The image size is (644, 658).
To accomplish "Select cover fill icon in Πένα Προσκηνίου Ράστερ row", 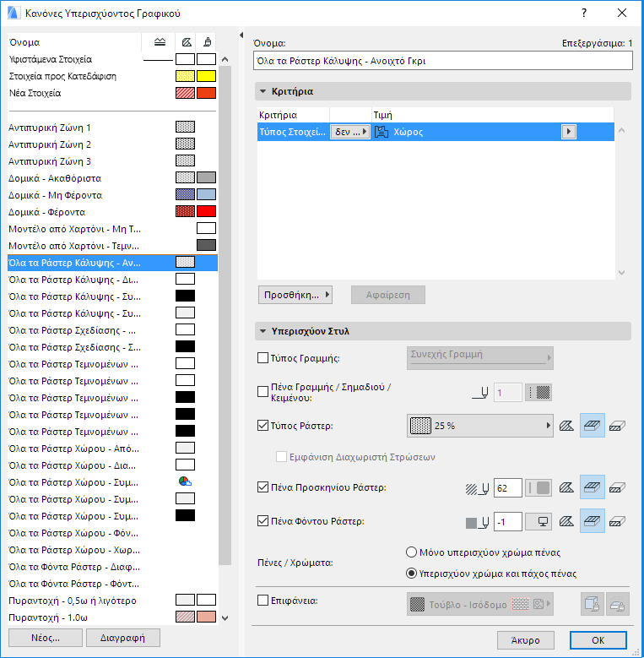I will tap(592, 487).
